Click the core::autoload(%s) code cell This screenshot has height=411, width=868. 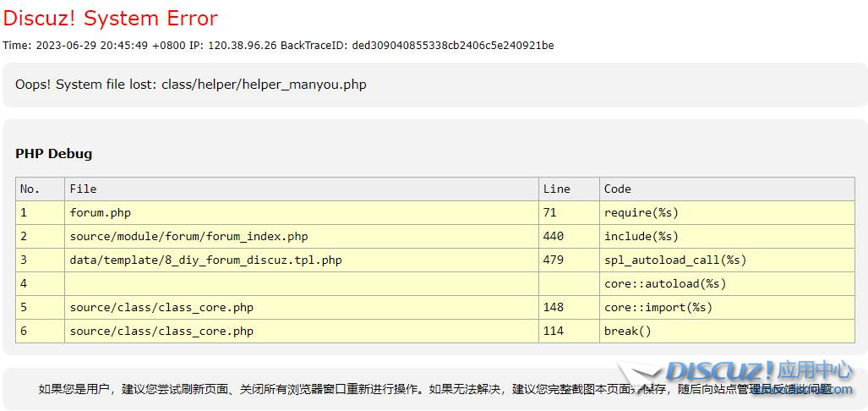click(664, 283)
